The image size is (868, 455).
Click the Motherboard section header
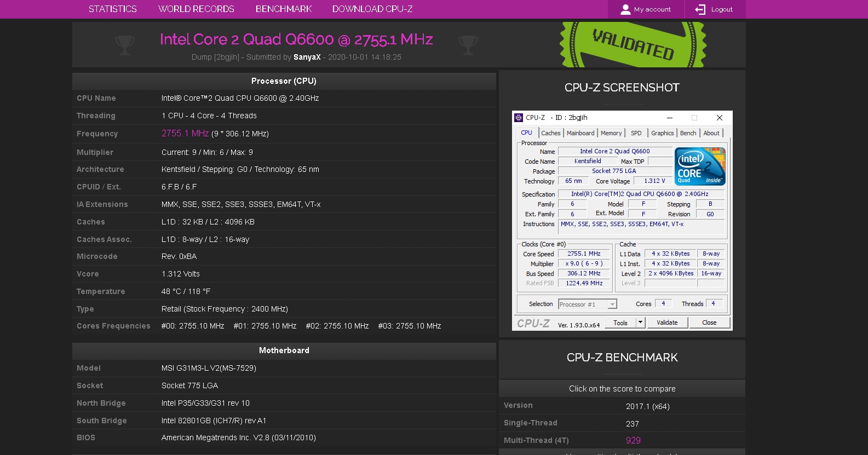tap(284, 350)
